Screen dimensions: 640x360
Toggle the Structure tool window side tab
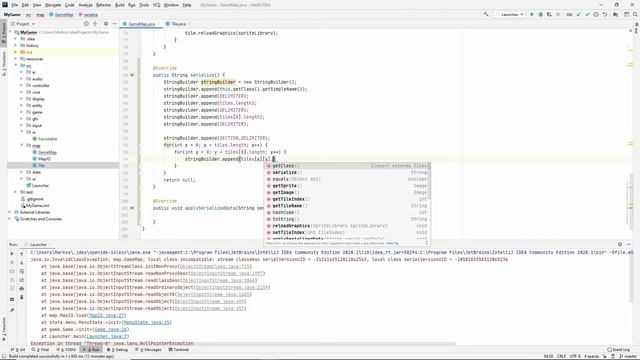(4, 64)
